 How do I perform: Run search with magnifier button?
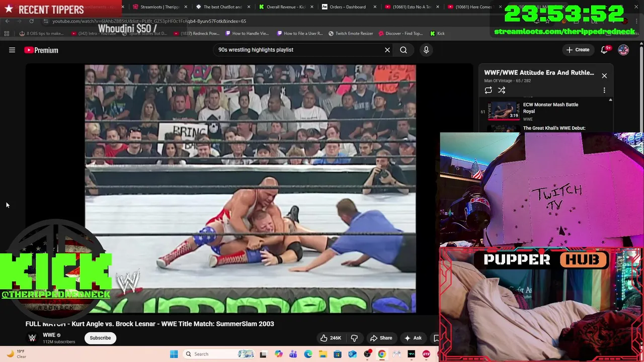[x=404, y=50]
